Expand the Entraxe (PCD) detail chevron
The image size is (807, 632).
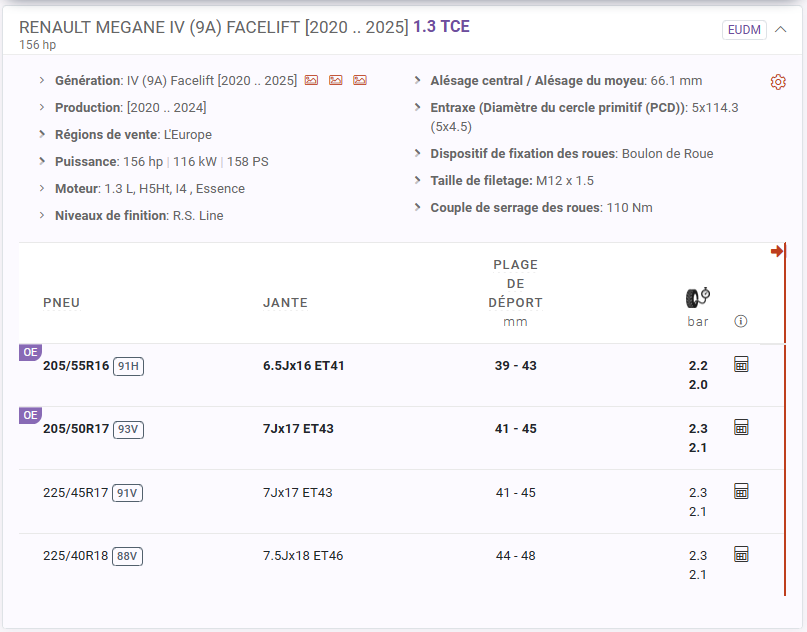[x=417, y=108]
